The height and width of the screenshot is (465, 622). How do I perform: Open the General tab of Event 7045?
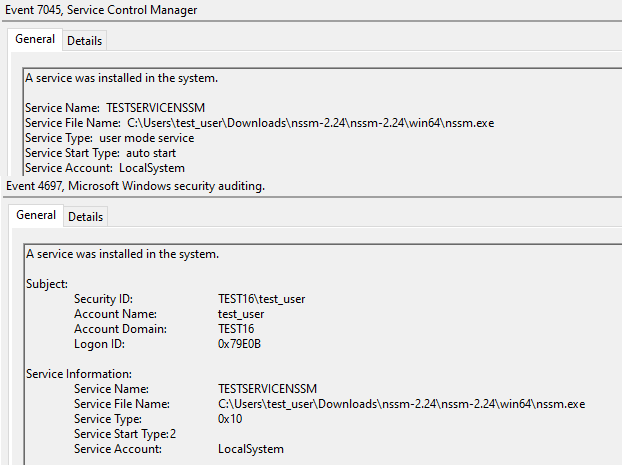[x=35, y=39]
